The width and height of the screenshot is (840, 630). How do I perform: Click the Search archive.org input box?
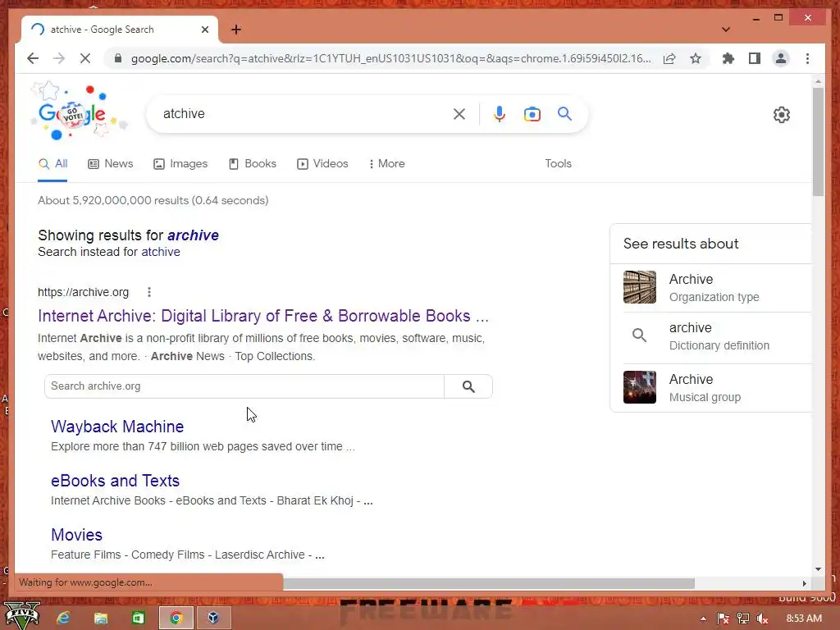[244, 386]
